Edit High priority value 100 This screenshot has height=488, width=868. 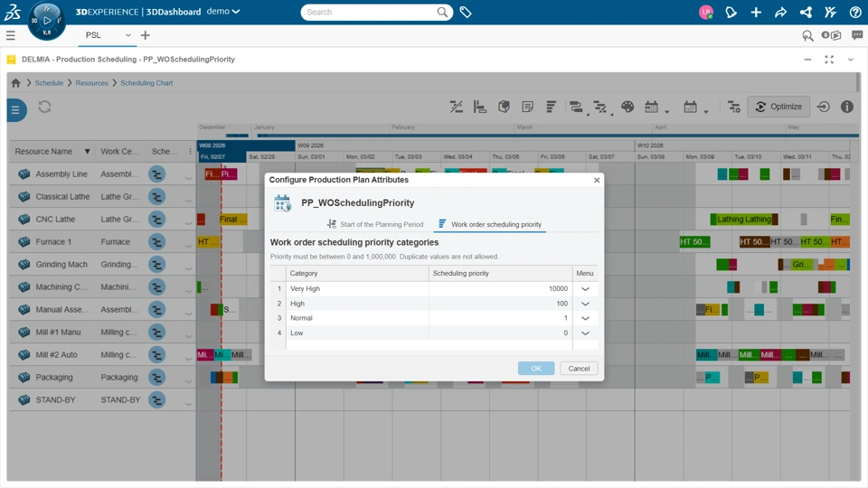pos(500,304)
